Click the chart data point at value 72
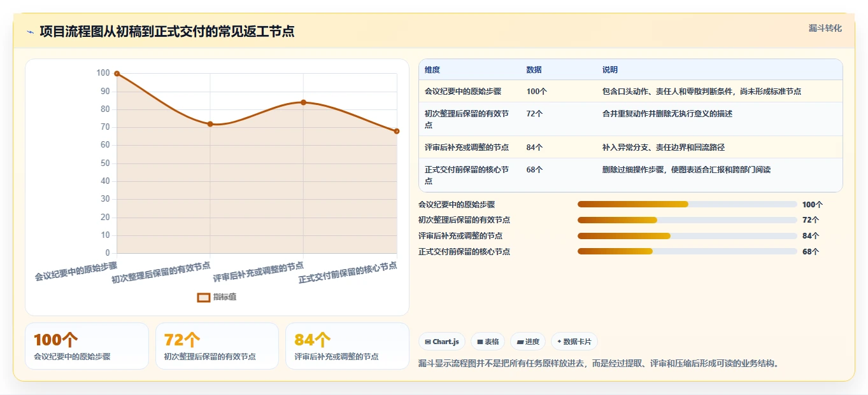The image size is (868, 395). tap(210, 124)
